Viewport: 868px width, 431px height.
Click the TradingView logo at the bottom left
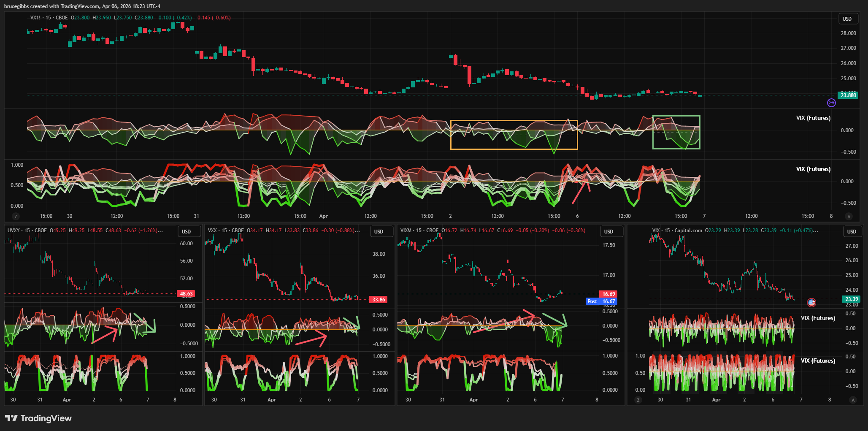[x=38, y=418]
